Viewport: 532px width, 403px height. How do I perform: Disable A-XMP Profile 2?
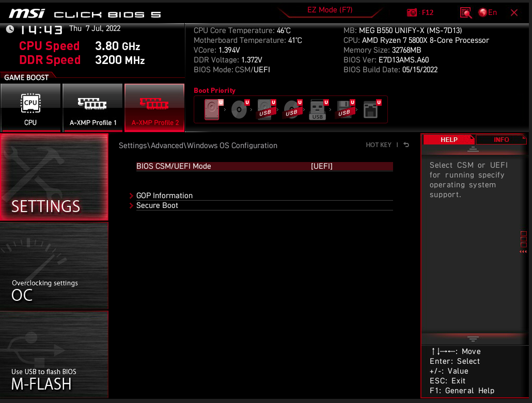155,107
